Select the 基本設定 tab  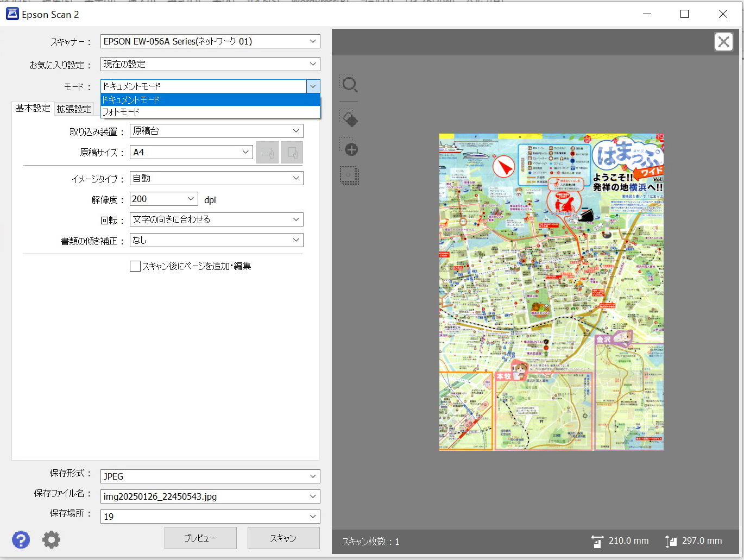point(33,108)
